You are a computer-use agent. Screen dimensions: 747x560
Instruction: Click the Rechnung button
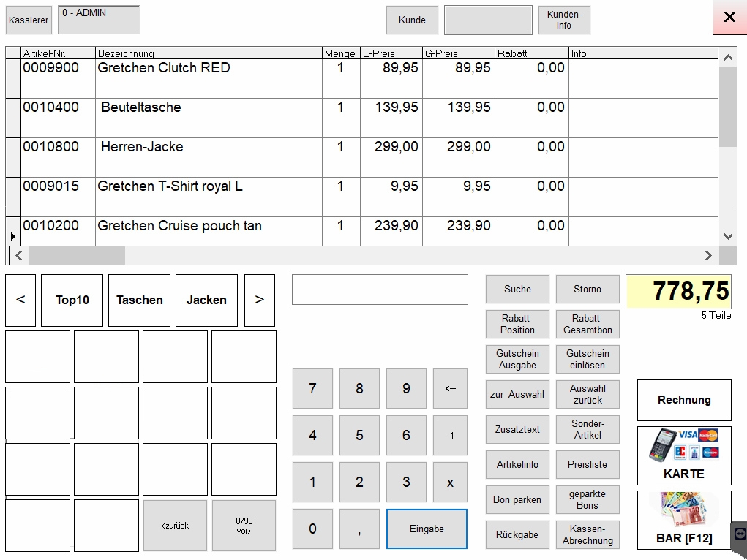tap(684, 400)
